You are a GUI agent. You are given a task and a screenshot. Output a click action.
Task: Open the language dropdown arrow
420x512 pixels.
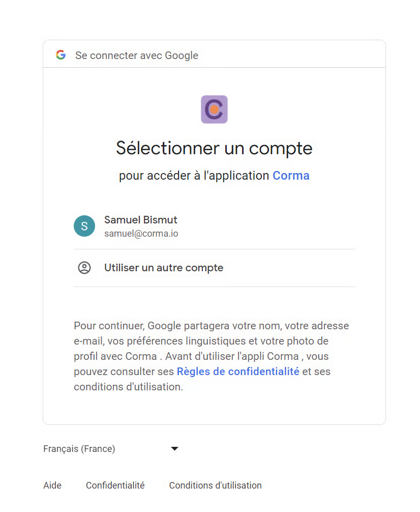174,449
